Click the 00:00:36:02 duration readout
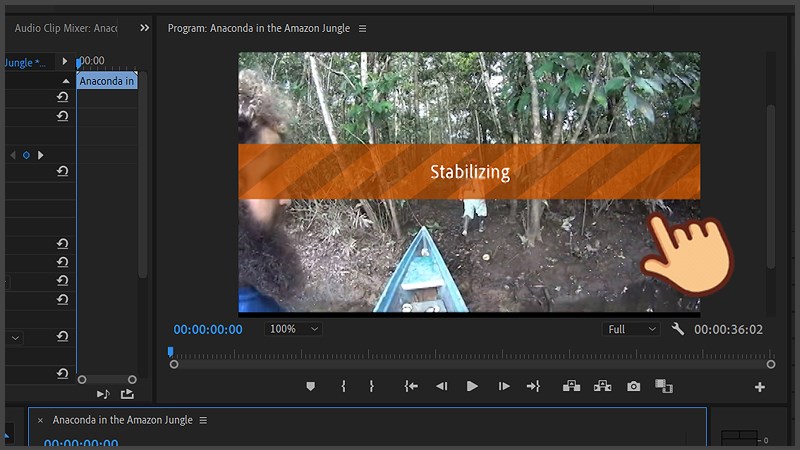Image resolution: width=800 pixels, height=450 pixels. point(728,330)
